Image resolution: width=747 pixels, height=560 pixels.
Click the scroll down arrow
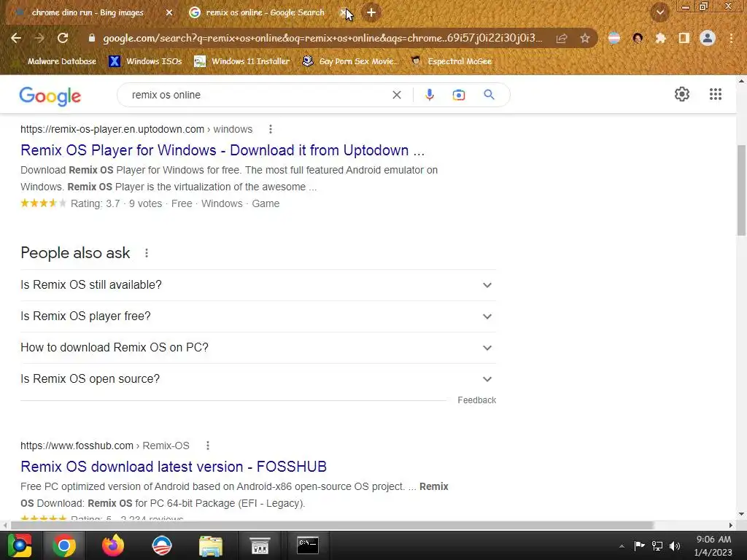coord(741,514)
